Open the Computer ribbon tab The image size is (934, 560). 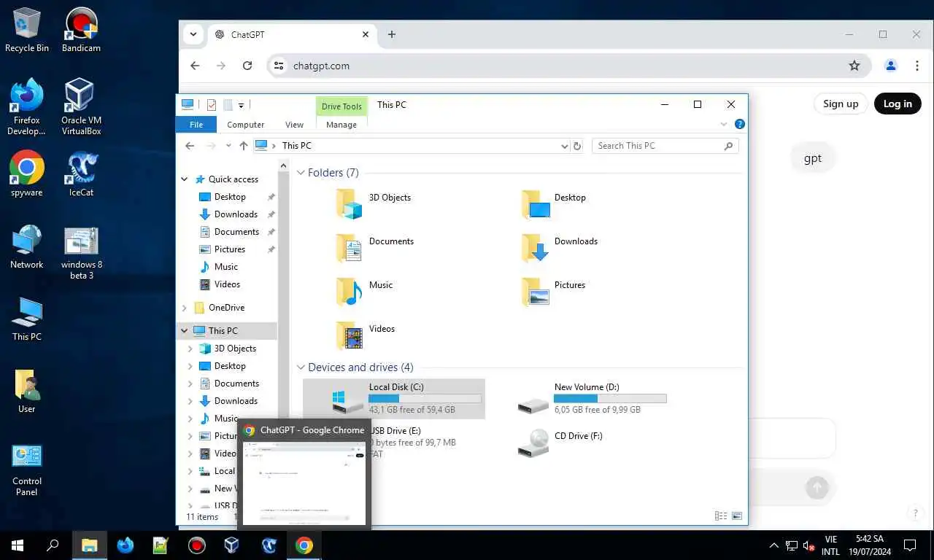pos(245,125)
